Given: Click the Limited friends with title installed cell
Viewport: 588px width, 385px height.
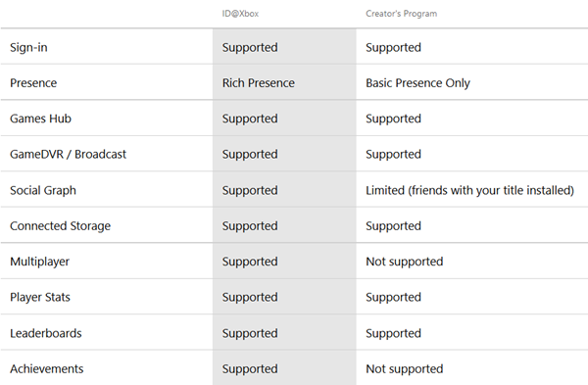Looking at the screenshot, I should coord(469,190).
